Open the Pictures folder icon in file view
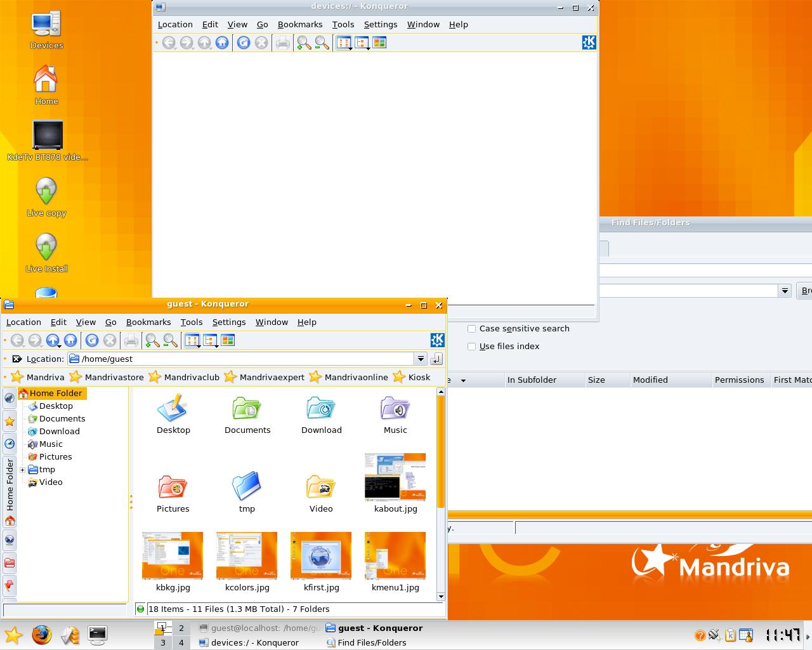The height and width of the screenshot is (650, 812). click(x=173, y=487)
